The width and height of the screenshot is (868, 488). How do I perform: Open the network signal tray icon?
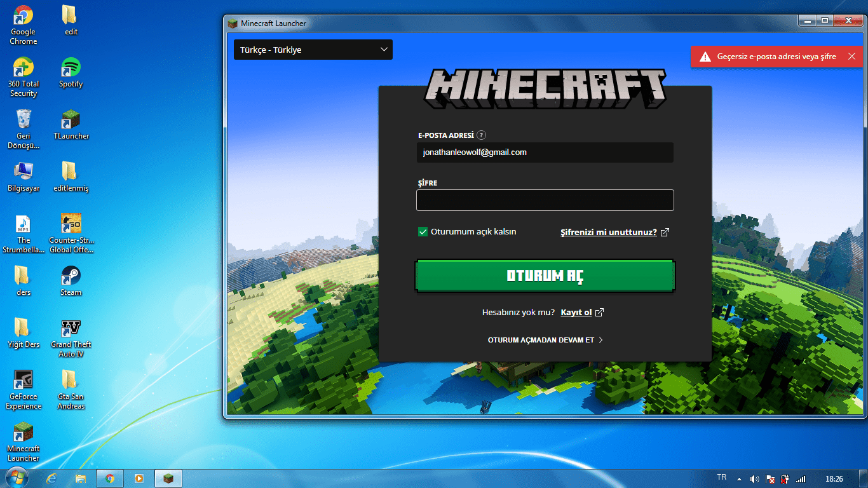801,478
